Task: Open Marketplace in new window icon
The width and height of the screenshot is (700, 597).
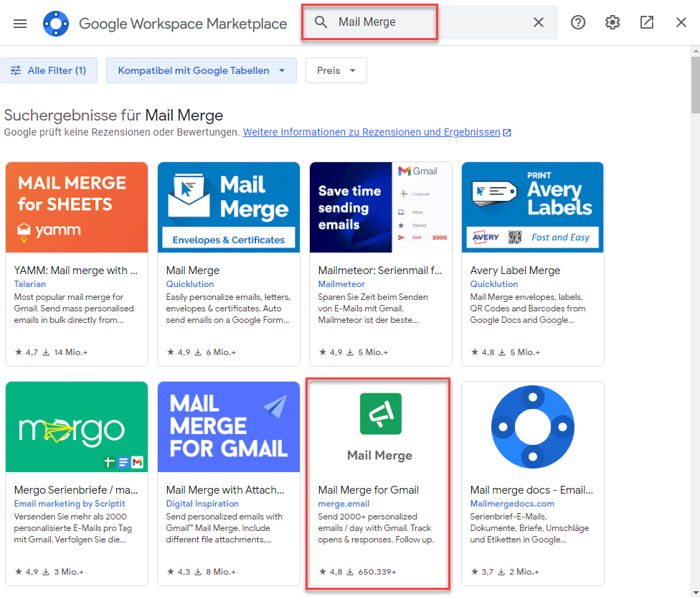Action: 647,22
